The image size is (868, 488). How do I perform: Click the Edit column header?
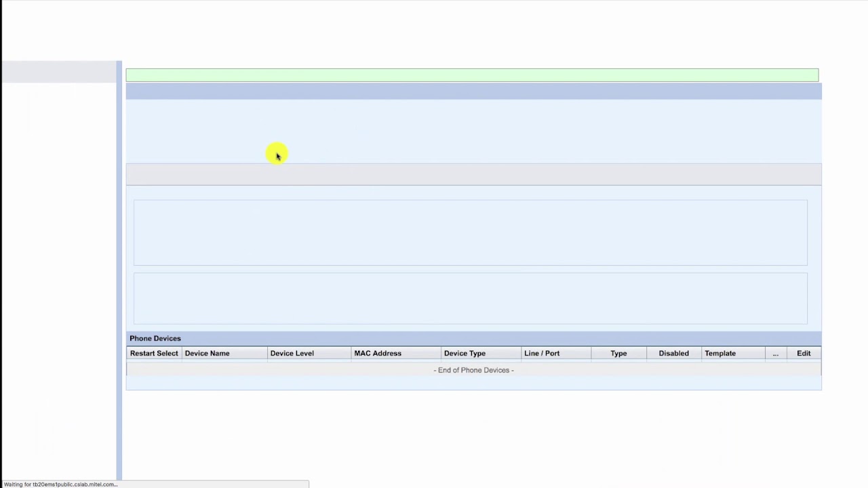(x=804, y=353)
